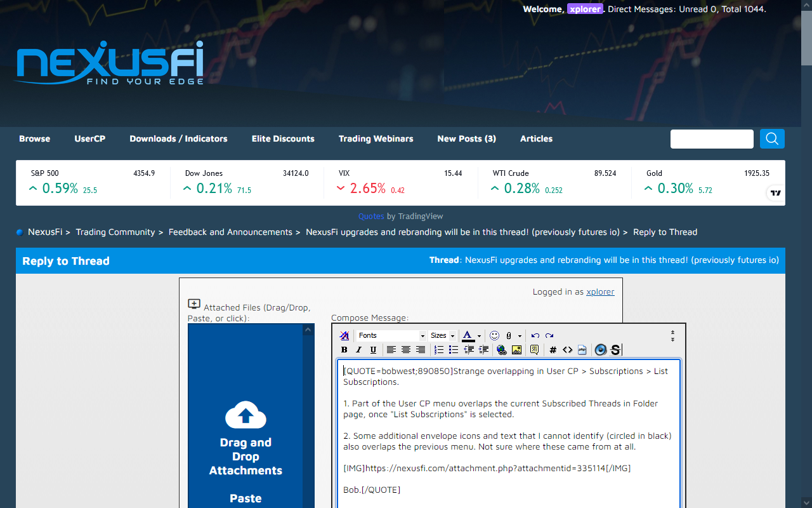812x508 pixels.
Task: Align text right
Action: 421,350
